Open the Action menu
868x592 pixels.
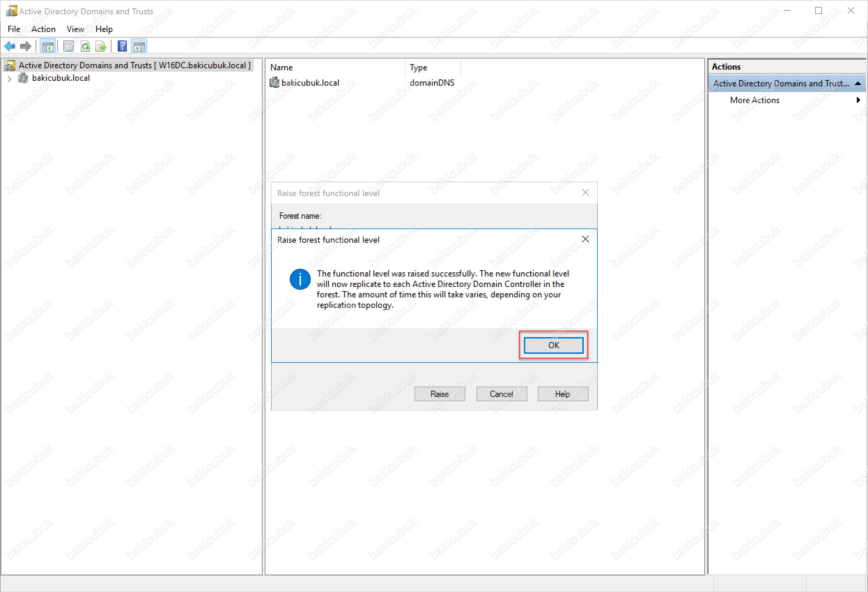[43, 29]
